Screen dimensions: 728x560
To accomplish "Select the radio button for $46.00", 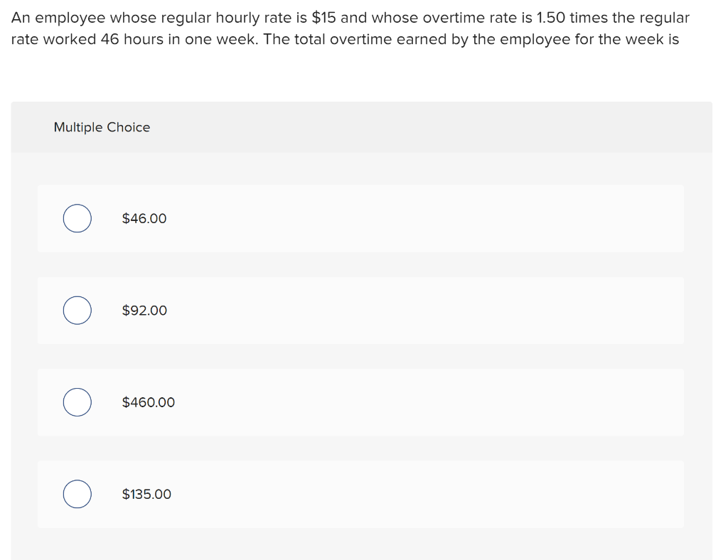I will pyautogui.click(x=77, y=218).
